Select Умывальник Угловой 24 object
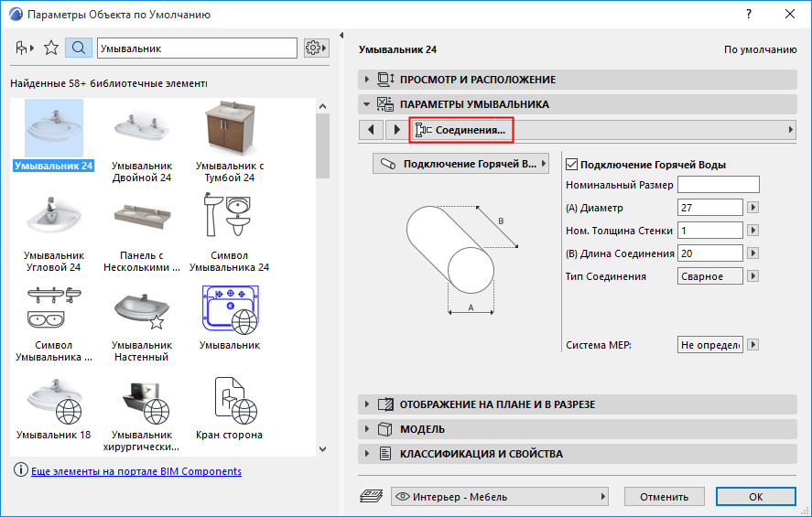This screenshot has width=812, height=517. [54, 233]
